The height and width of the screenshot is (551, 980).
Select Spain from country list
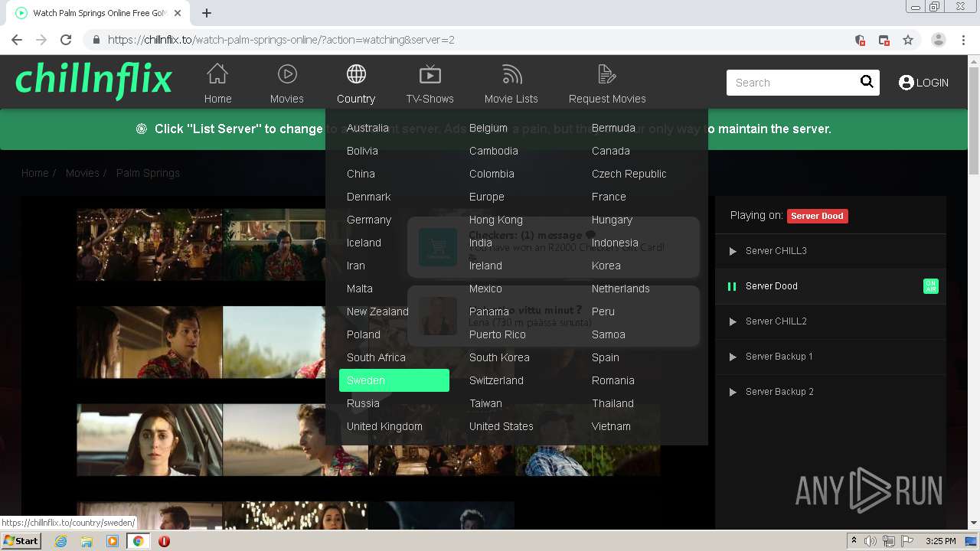(x=606, y=357)
